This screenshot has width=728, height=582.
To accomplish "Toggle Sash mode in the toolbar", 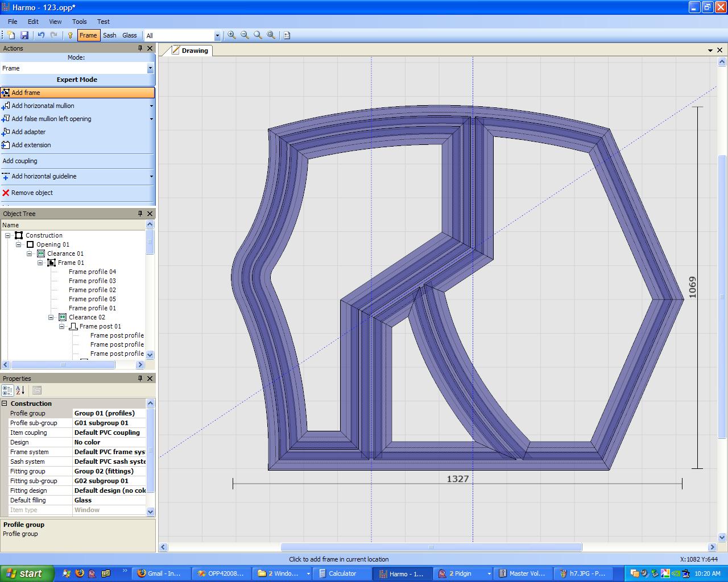I will click(109, 35).
